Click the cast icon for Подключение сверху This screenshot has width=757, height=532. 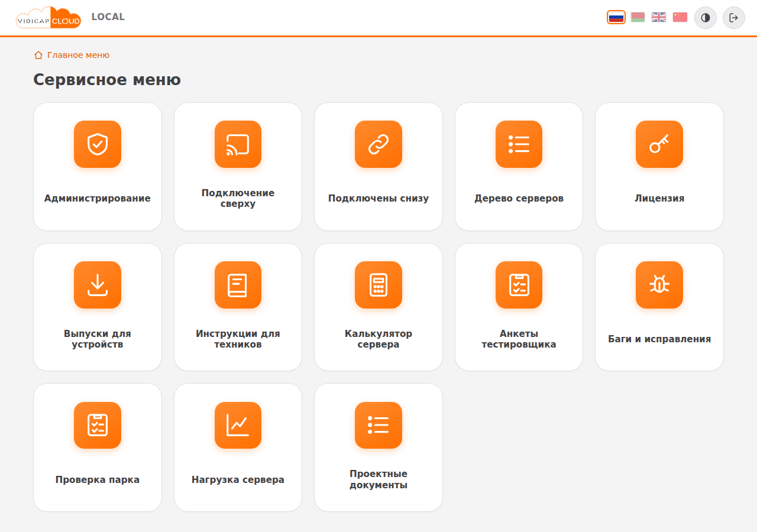pos(238,144)
